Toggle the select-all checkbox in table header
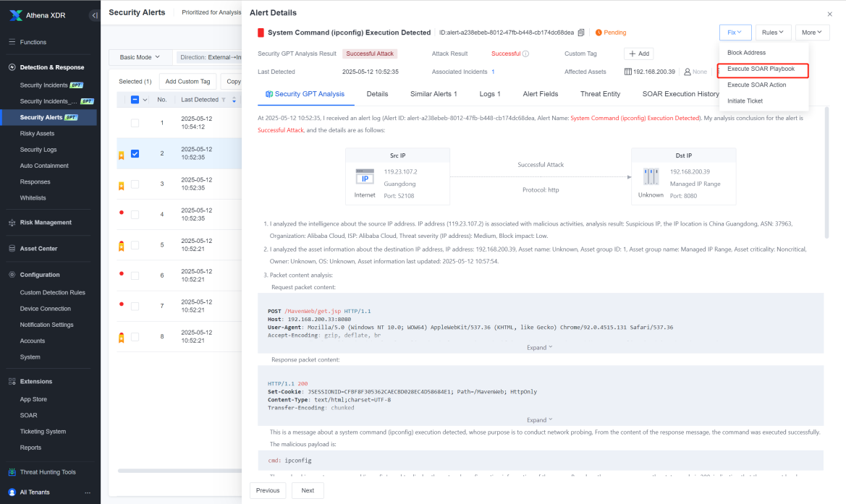 tap(135, 100)
